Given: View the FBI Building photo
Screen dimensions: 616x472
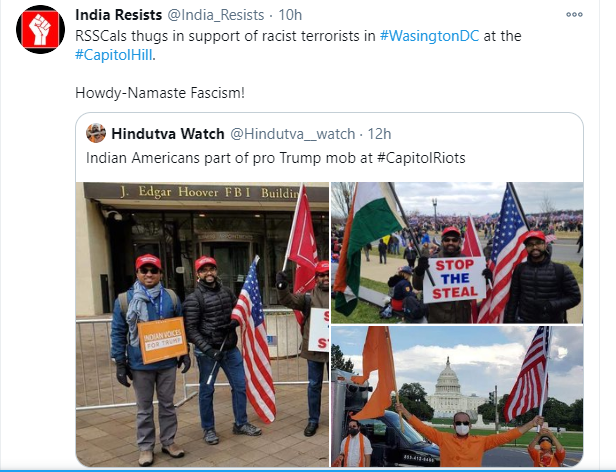Looking at the screenshot, I should pos(202,324).
